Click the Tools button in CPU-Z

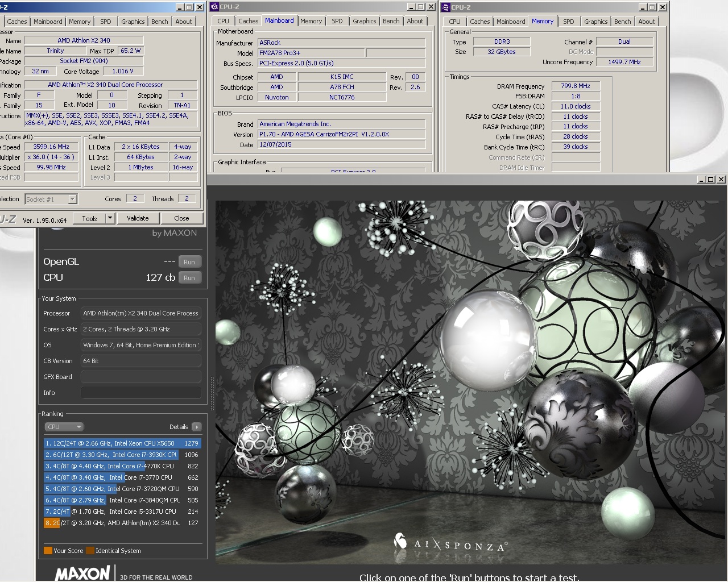coord(89,218)
